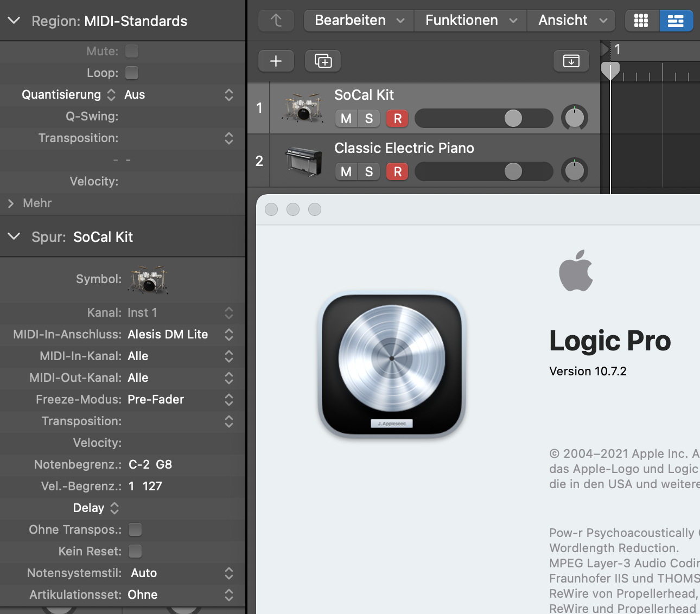This screenshot has height=614, width=700.
Task: Select the list view icon
Action: tap(676, 21)
